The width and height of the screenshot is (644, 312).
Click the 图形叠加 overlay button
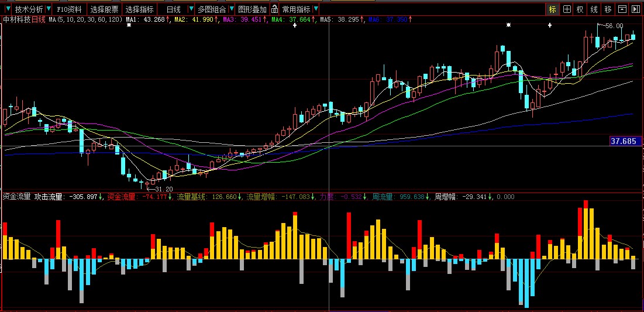(x=252, y=9)
